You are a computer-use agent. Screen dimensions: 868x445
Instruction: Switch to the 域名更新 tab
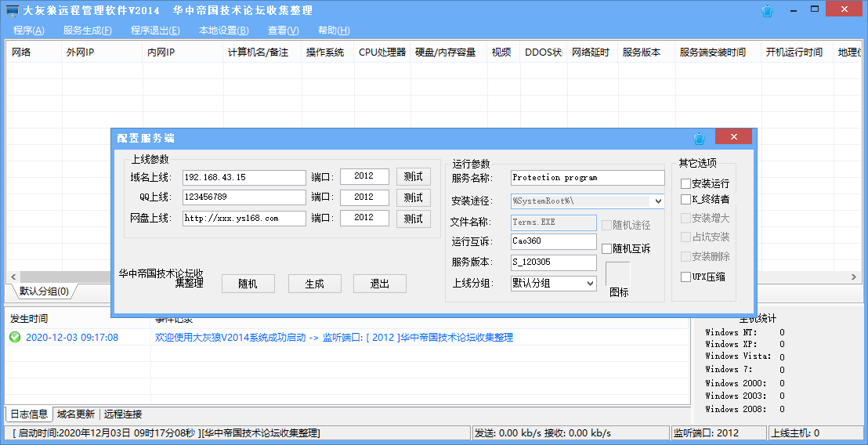(76, 414)
